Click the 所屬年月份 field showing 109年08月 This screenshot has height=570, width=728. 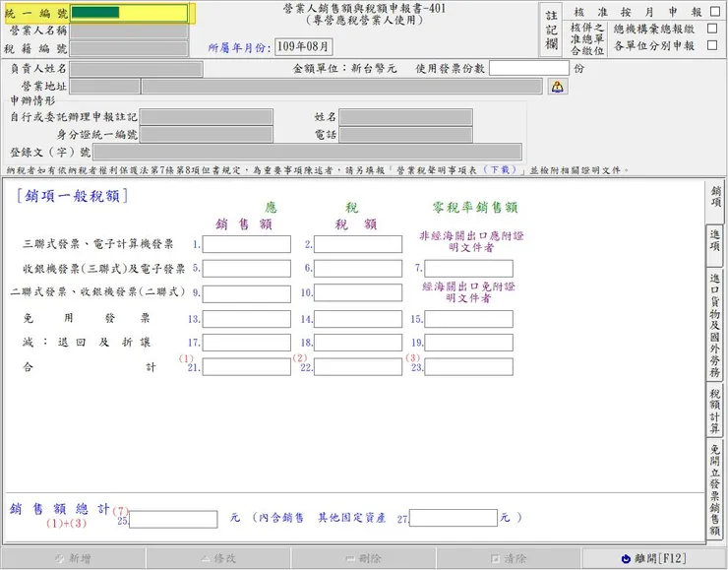coord(304,47)
